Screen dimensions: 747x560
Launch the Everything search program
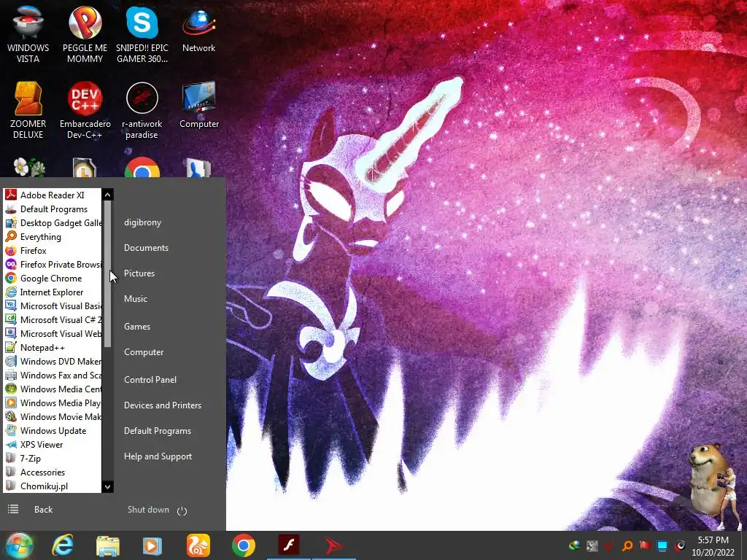(x=53, y=237)
